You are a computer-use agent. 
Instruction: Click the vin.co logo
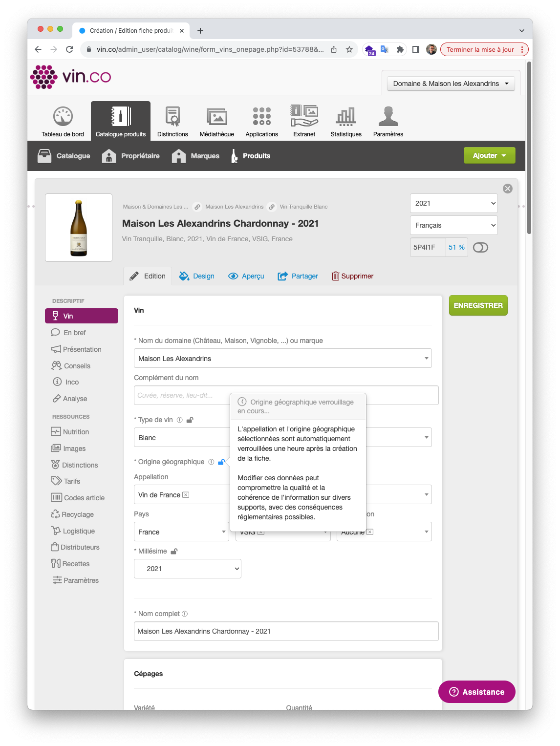click(x=71, y=77)
